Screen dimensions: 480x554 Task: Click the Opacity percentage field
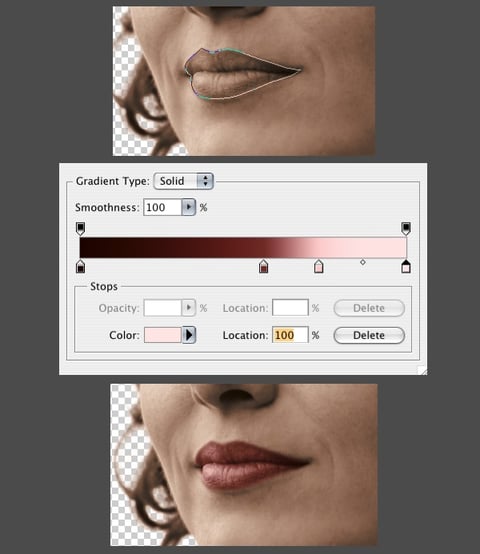[162, 308]
